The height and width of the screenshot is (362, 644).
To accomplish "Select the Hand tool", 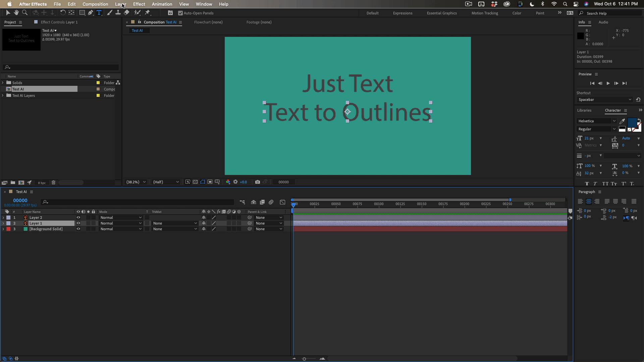I will tap(16, 13).
